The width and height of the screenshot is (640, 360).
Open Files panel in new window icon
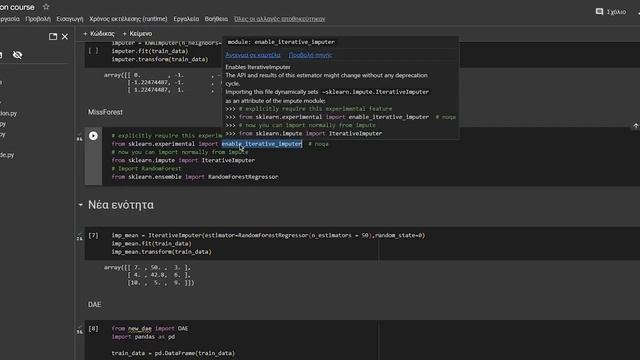(x=53, y=36)
